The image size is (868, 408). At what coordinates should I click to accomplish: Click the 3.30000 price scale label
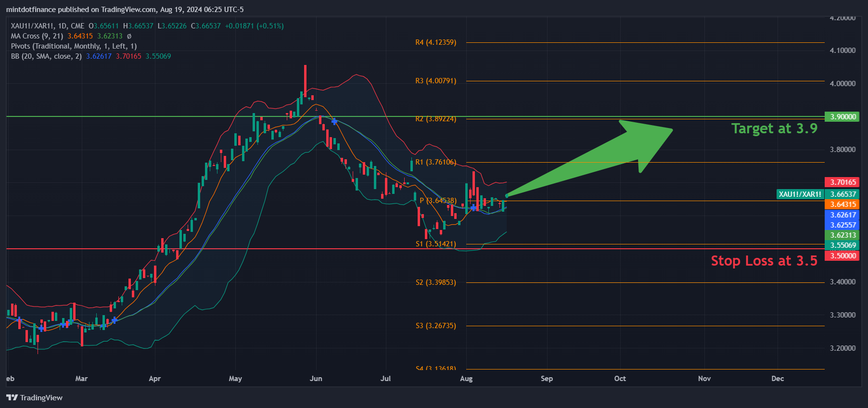843,315
